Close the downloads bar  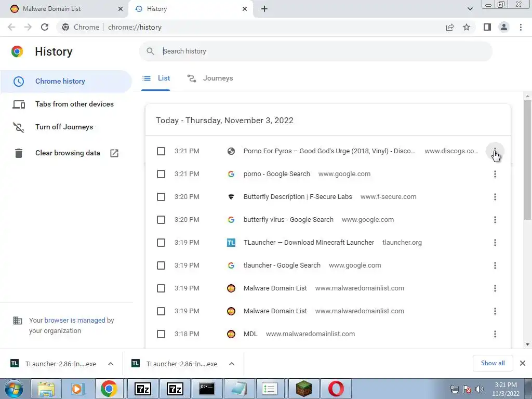pyautogui.click(x=523, y=363)
